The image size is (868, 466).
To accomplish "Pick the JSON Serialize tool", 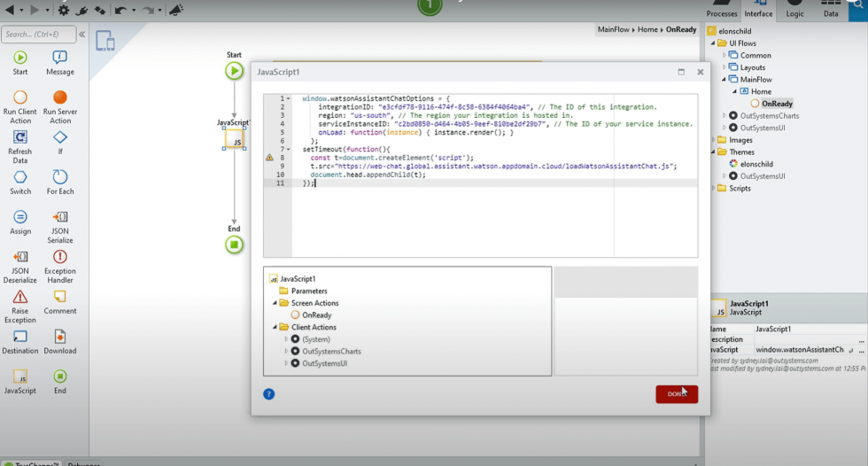I will (x=59, y=217).
